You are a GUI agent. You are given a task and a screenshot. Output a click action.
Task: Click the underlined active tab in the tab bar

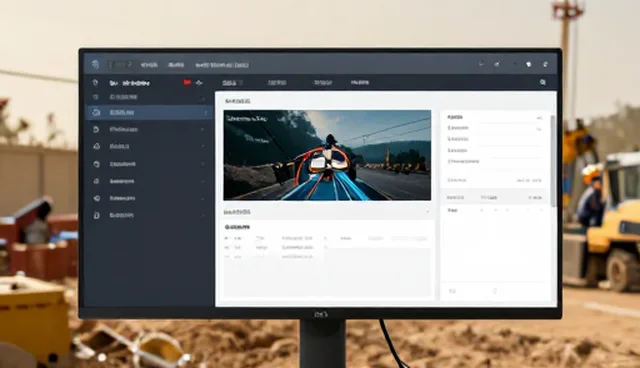(229, 83)
